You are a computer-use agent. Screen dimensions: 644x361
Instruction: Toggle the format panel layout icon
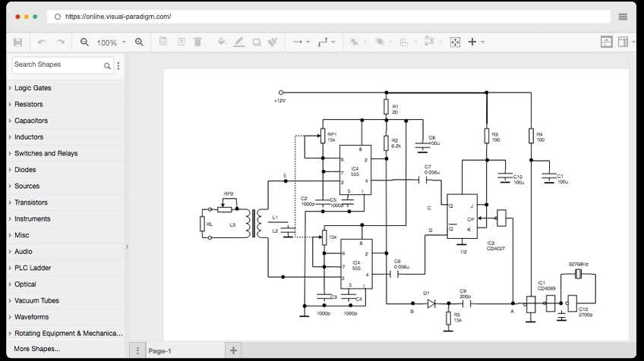607,42
